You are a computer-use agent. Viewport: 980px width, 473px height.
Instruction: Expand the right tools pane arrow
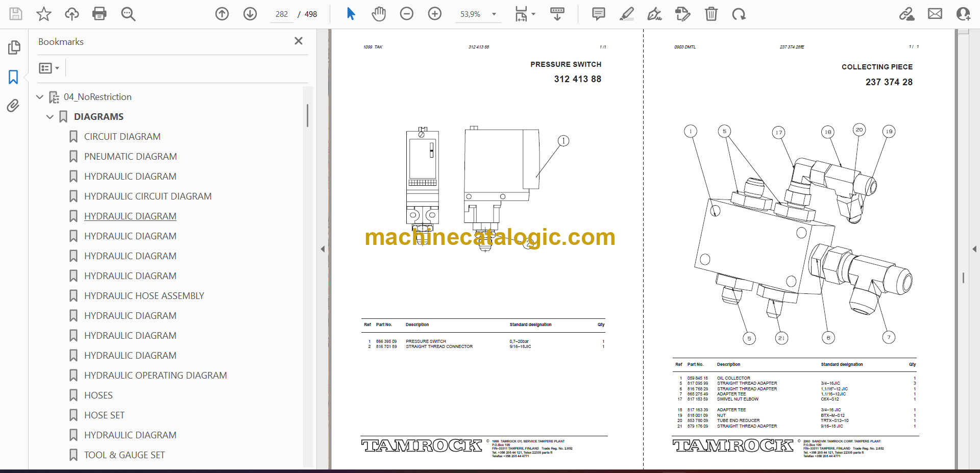click(974, 249)
